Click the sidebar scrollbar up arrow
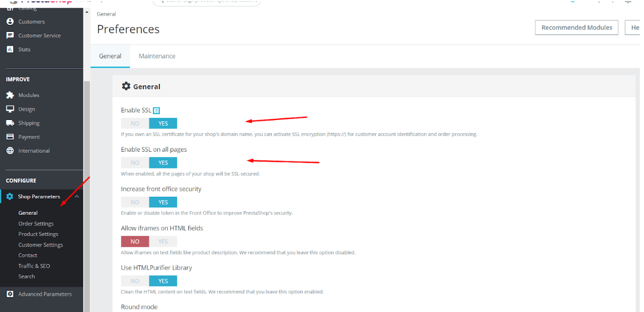The height and width of the screenshot is (312, 644). [87, 12]
